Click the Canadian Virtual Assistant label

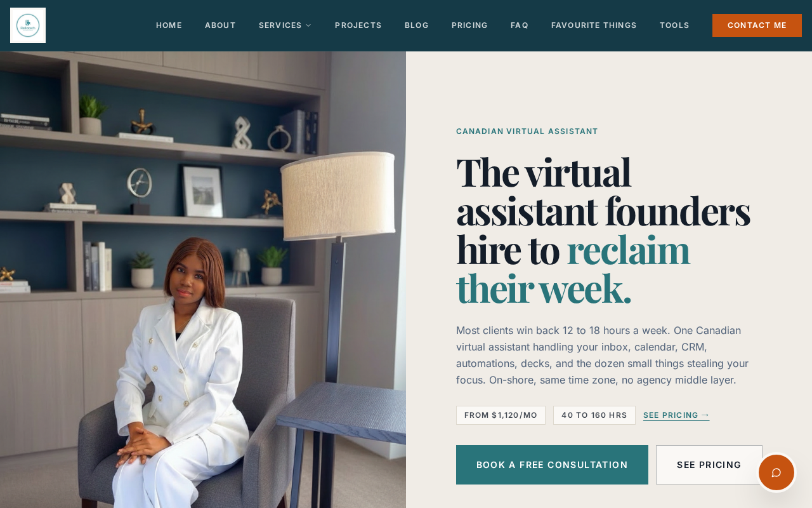coord(527,131)
